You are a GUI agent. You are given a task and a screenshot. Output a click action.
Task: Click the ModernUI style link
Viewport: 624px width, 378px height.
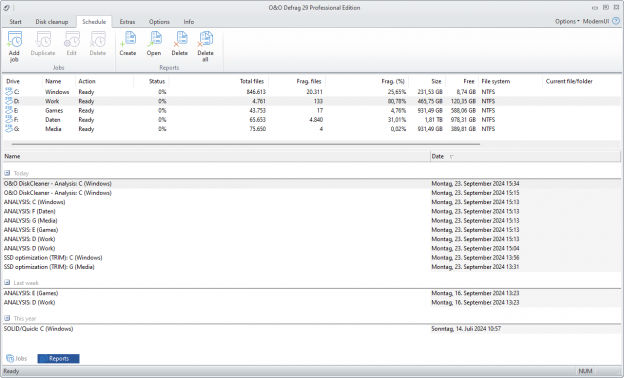click(596, 21)
